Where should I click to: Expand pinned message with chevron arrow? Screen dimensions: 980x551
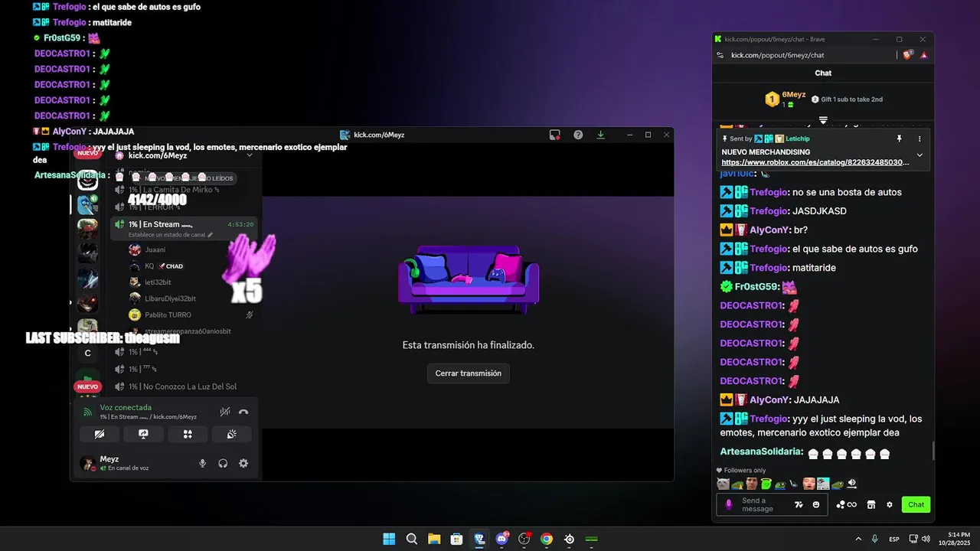point(920,155)
